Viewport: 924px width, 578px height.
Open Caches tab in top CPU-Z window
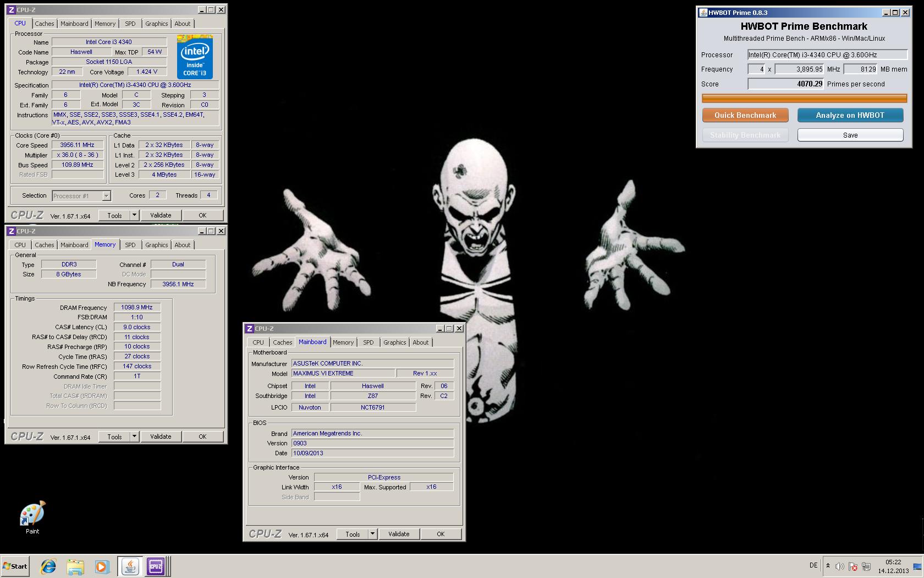point(45,24)
